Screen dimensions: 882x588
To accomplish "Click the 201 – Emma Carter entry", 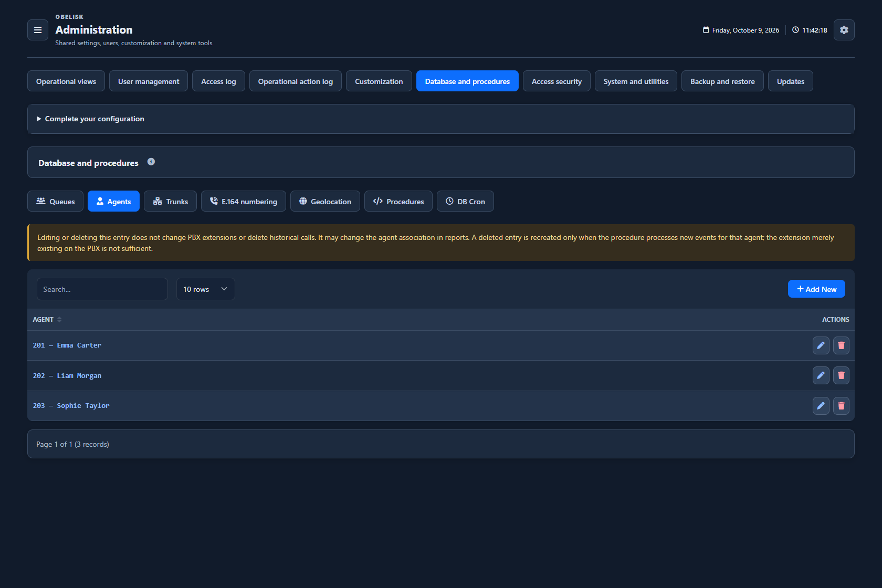I will pyautogui.click(x=67, y=345).
